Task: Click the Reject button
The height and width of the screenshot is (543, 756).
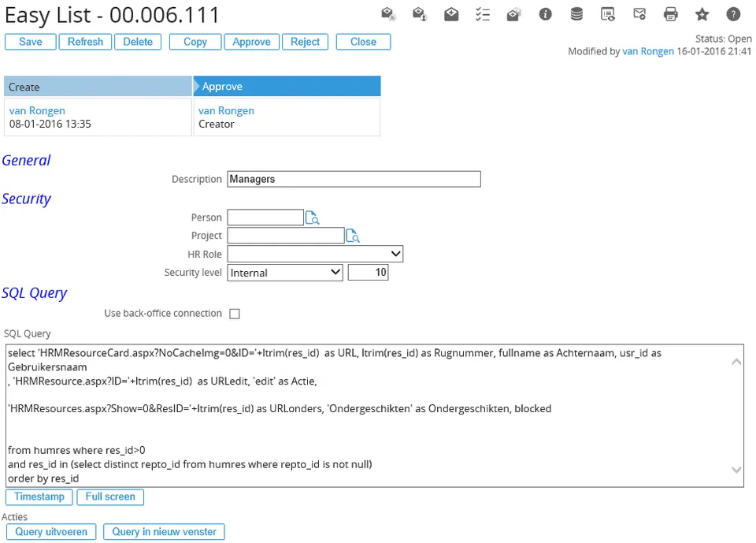Action: pos(306,42)
